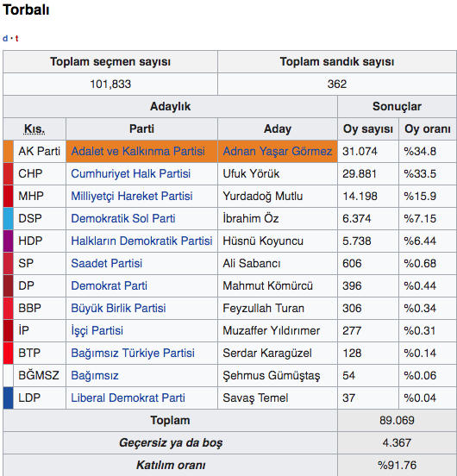
Task: Select the BĞMSZ abbreviation cell
Action: tap(40, 376)
